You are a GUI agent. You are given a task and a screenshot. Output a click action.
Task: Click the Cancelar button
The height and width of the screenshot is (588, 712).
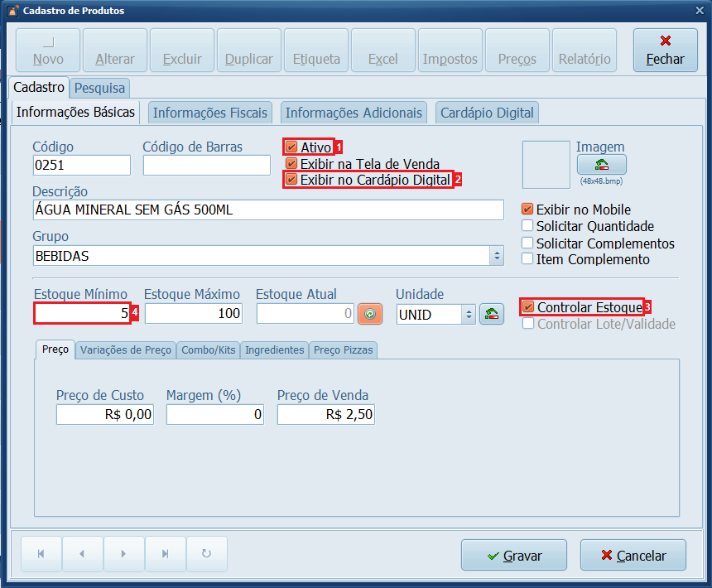[x=633, y=556]
